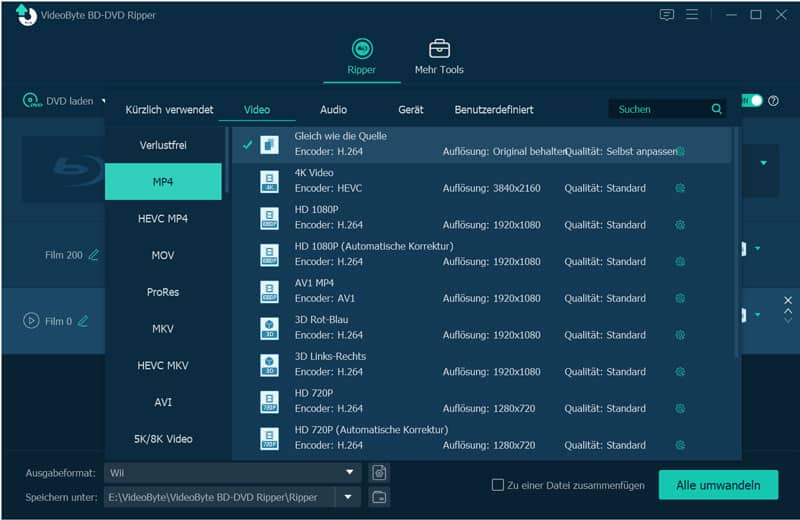Switch to the Audio tab
Image resolution: width=800 pixels, height=520 pixels.
point(333,110)
